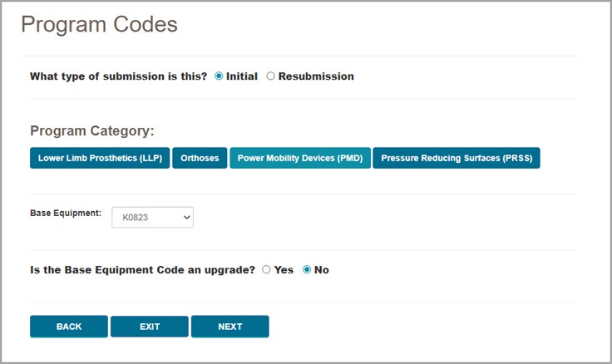Click the Base Equipment dropdown chevron arrow

point(186,218)
